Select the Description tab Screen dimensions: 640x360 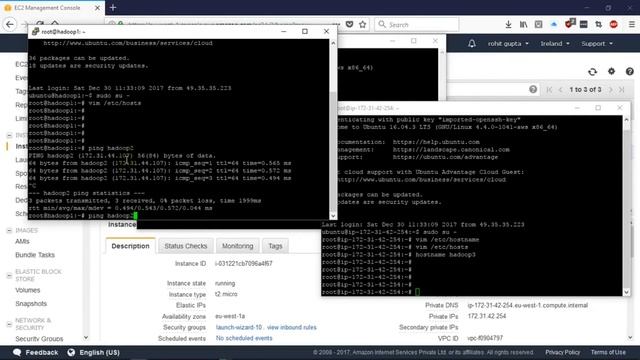coord(130,246)
